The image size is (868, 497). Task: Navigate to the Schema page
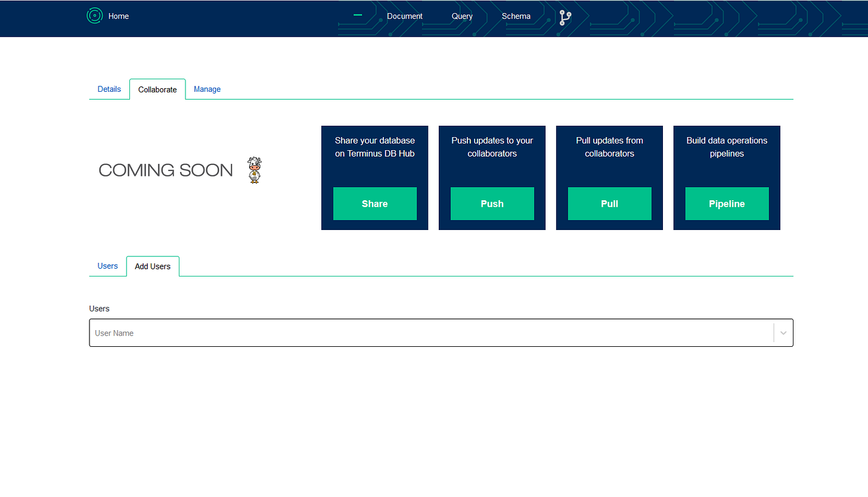[516, 16]
